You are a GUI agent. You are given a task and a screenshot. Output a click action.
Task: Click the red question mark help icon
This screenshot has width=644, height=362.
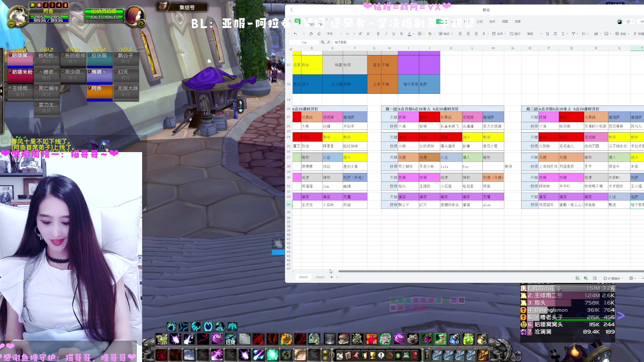click(415, 355)
